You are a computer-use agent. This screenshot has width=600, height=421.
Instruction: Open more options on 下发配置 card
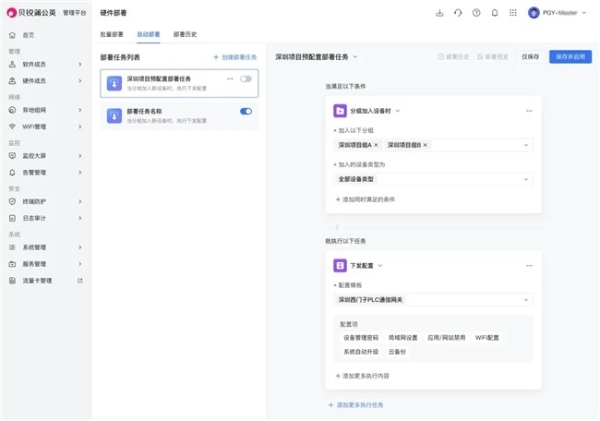(529, 266)
